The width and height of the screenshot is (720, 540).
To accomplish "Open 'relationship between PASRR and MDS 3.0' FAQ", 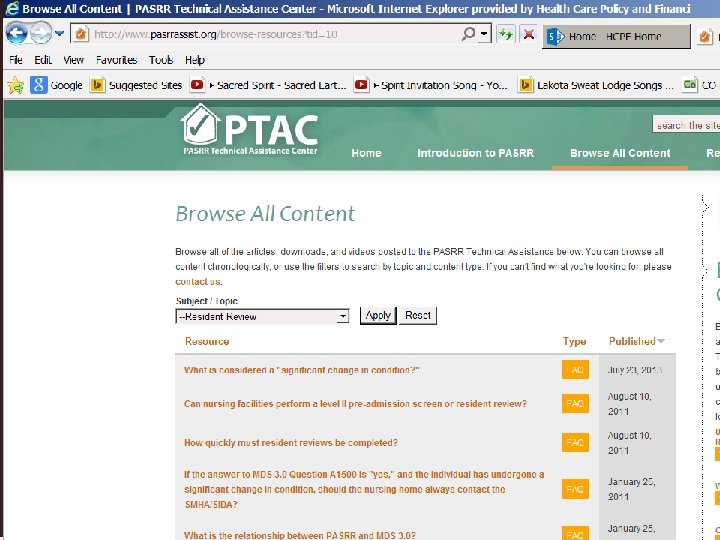I will tap(300, 535).
